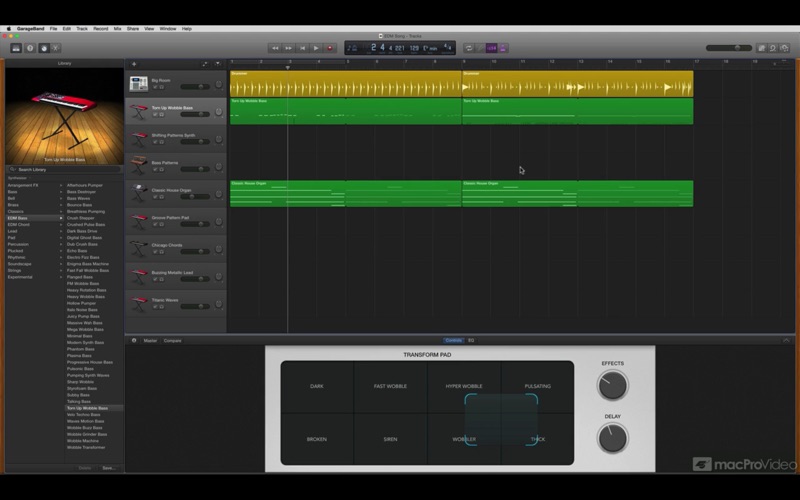Expand the Arrangement FX category arrow
Image resolution: width=800 pixels, height=500 pixels.
61,185
